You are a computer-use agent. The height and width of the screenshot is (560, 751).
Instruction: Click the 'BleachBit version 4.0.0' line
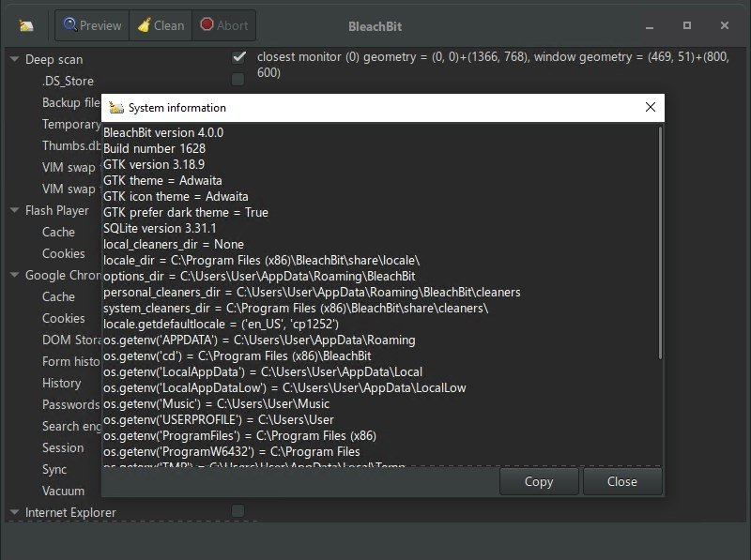[x=163, y=132]
